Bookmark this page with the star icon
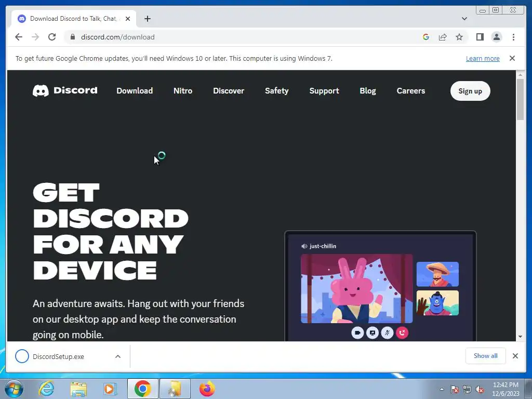Viewport: 532px width, 399px height. point(459,37)
